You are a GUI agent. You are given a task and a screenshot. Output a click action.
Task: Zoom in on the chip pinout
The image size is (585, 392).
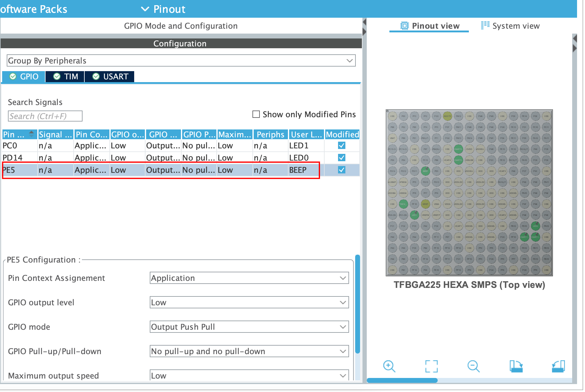click(389, 366)
